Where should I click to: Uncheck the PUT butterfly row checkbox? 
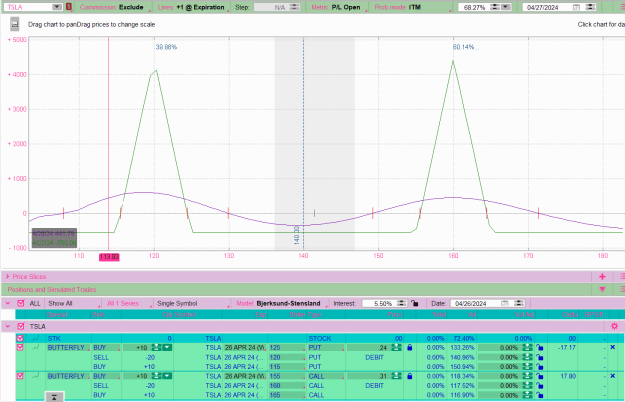[20, 347]
